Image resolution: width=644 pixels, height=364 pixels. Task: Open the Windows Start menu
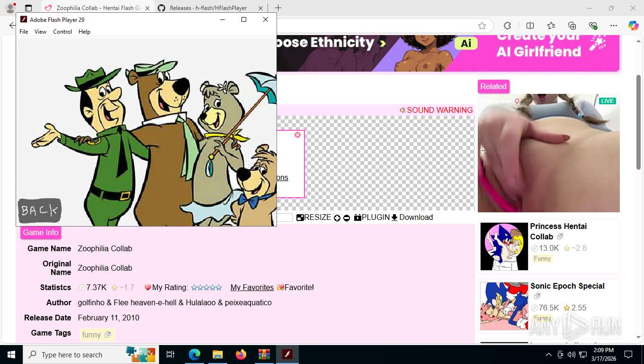click(11, 355)
